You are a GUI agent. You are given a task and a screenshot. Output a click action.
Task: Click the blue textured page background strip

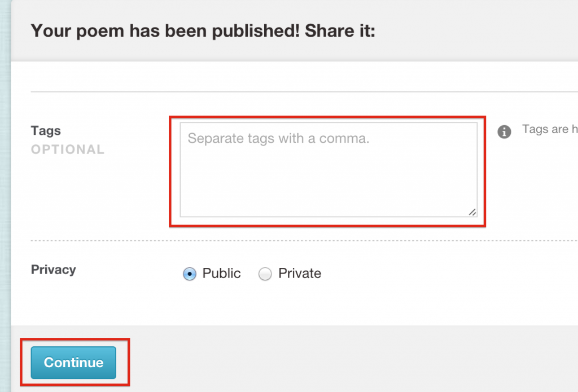coord(5,196)
